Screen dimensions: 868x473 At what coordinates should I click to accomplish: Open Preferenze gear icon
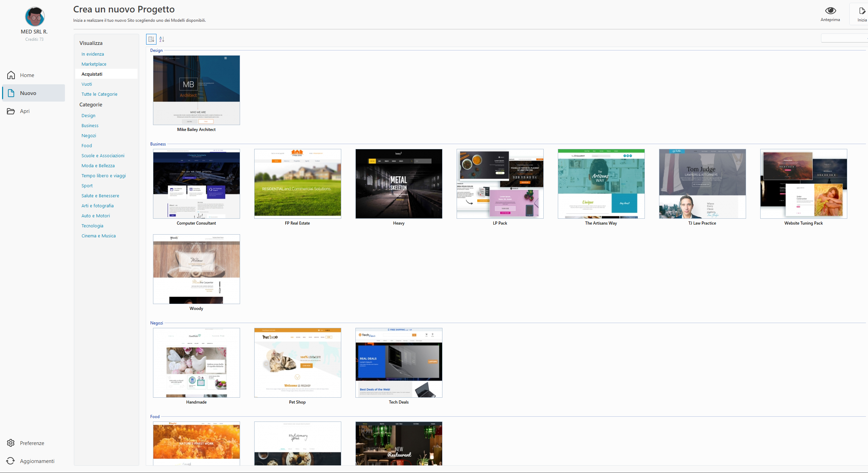click(11, 443)
